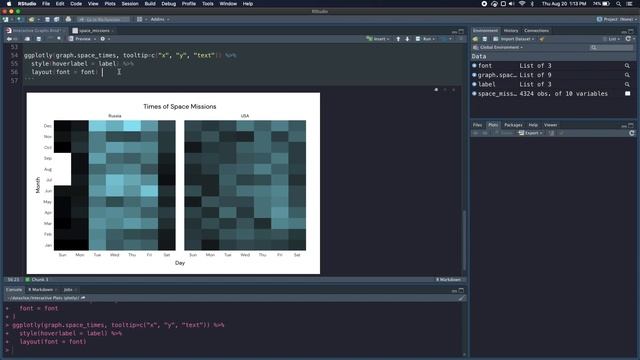Click the new file icon in main toolbar
Screen dimensions: 640x360
point(6,19)
